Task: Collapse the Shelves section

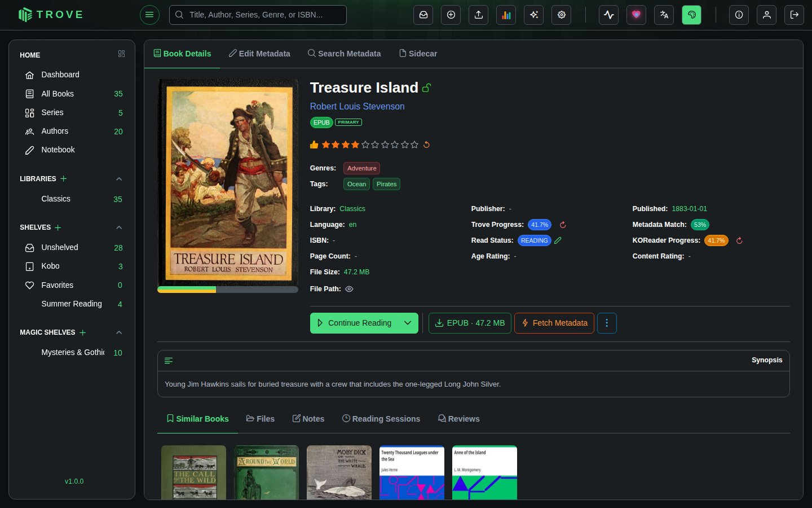Action: coord(119,227)
